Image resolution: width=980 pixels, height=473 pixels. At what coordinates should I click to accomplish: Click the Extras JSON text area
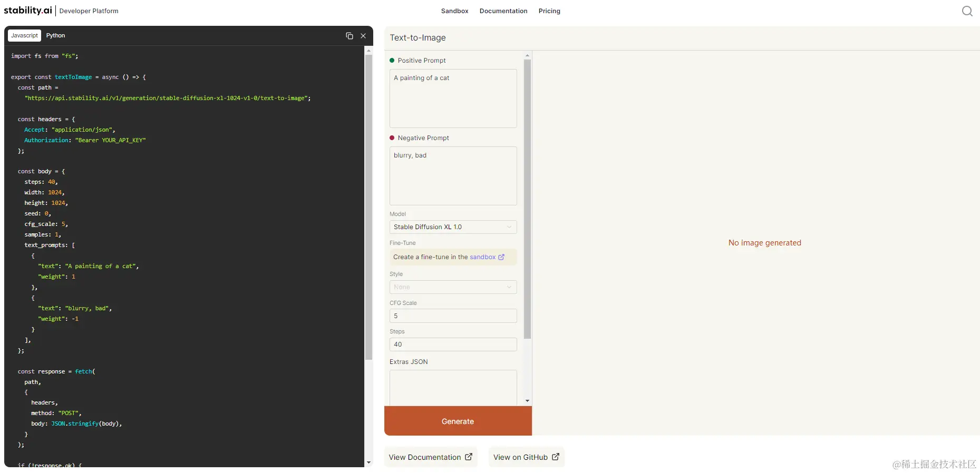click(x=453, y=388)
